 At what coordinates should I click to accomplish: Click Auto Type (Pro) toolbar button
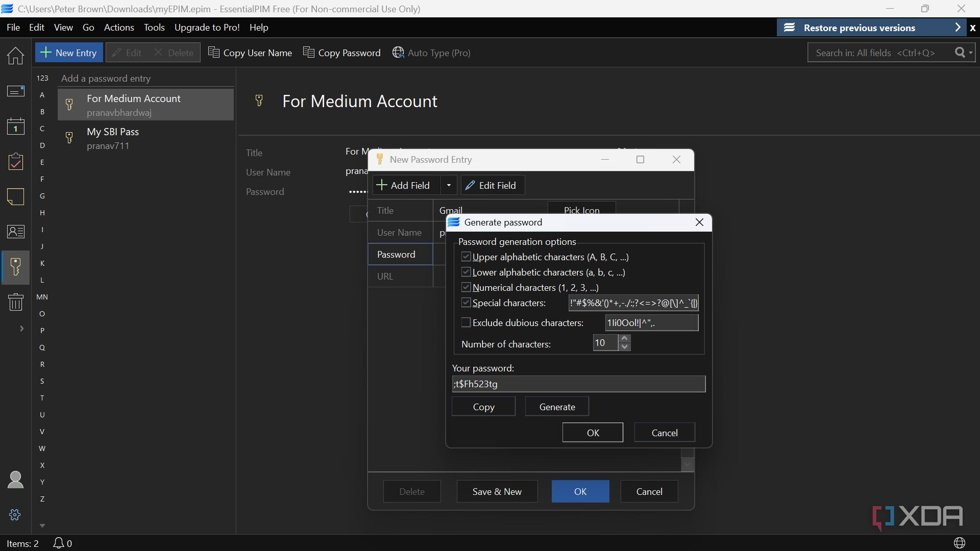point(431,53)
